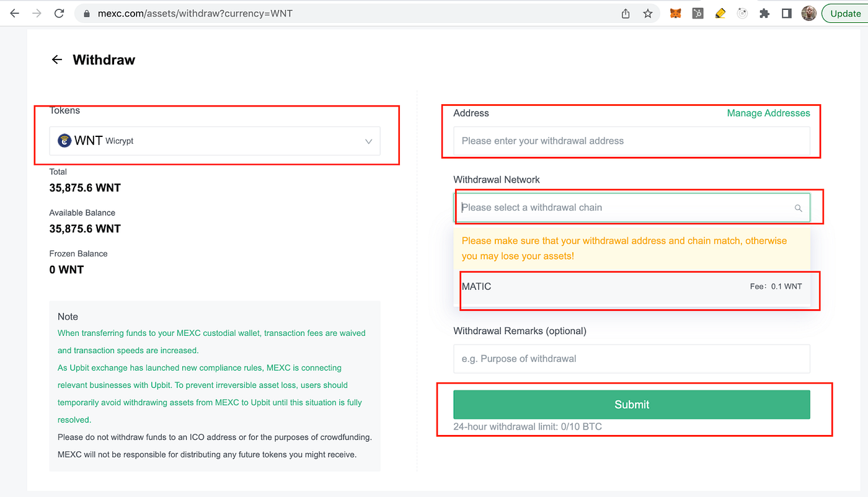Screen dimensions: 868x497
Task: Toggle the browser side panel icon
Action: point(787,13)
